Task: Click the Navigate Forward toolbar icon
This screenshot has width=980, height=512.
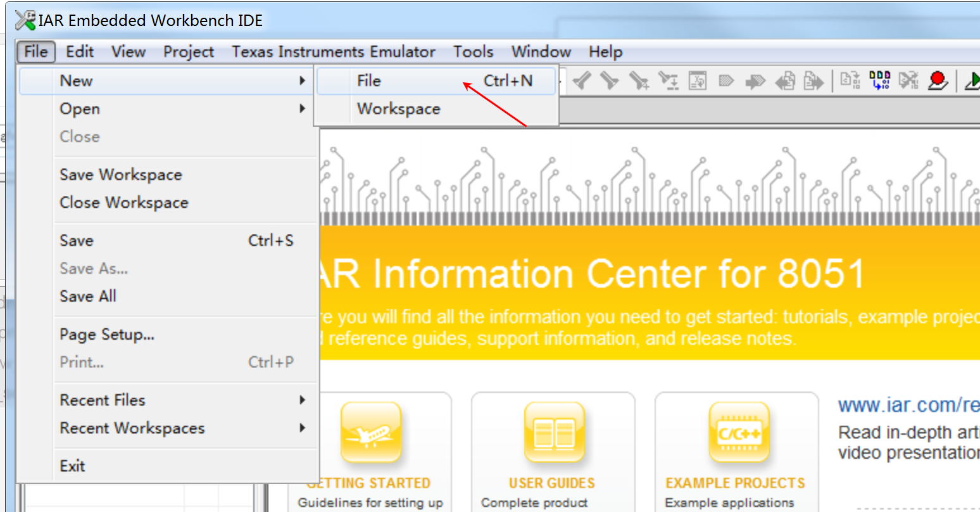Action: (814, 80)
